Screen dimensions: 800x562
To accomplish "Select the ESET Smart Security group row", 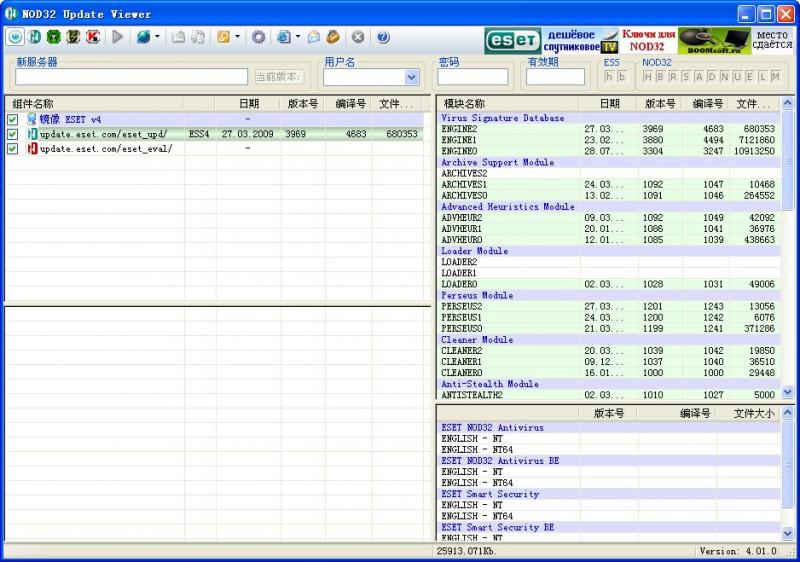I will click(609, 494).
